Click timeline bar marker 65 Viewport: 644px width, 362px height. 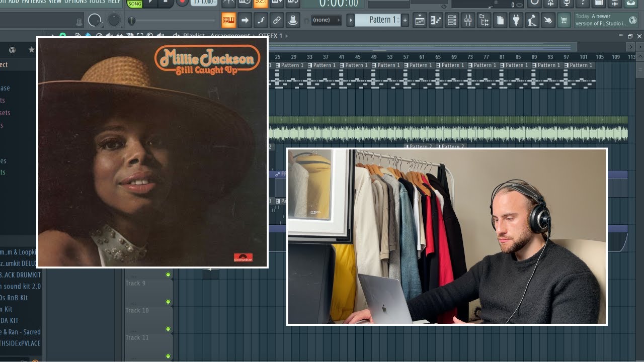tap(438, 57)
